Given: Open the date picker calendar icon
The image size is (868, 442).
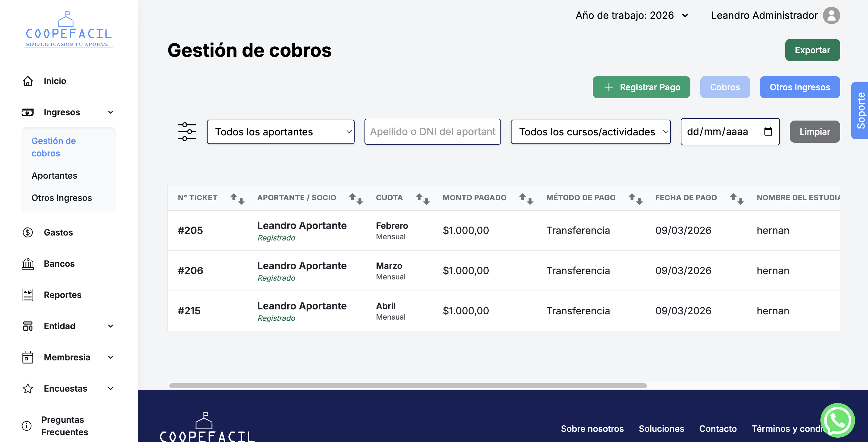Looking at the screenshot, I should pos(768,131).
